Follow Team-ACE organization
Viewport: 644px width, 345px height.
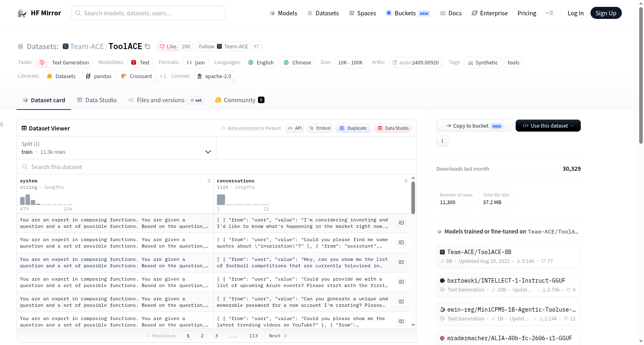[206, 46]
